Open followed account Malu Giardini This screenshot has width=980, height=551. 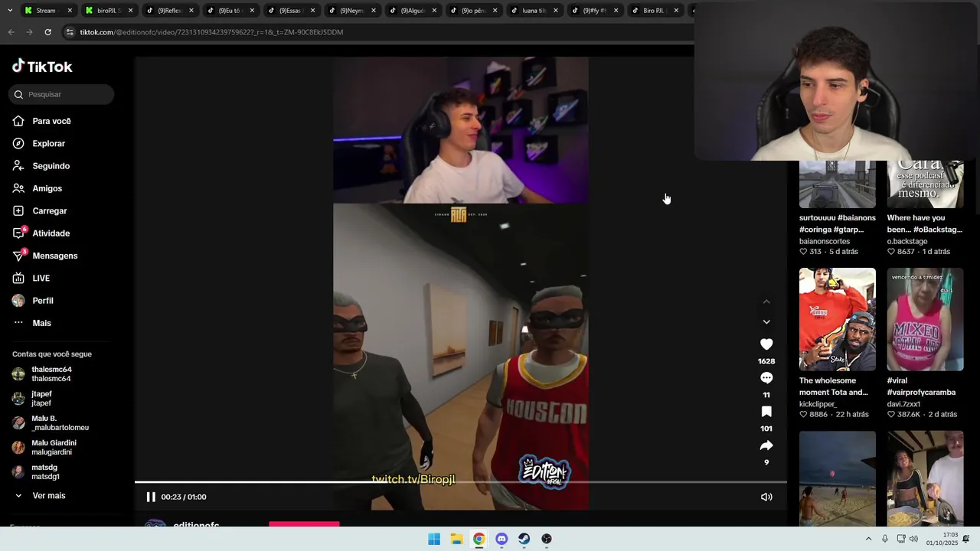tap(44, 448)
